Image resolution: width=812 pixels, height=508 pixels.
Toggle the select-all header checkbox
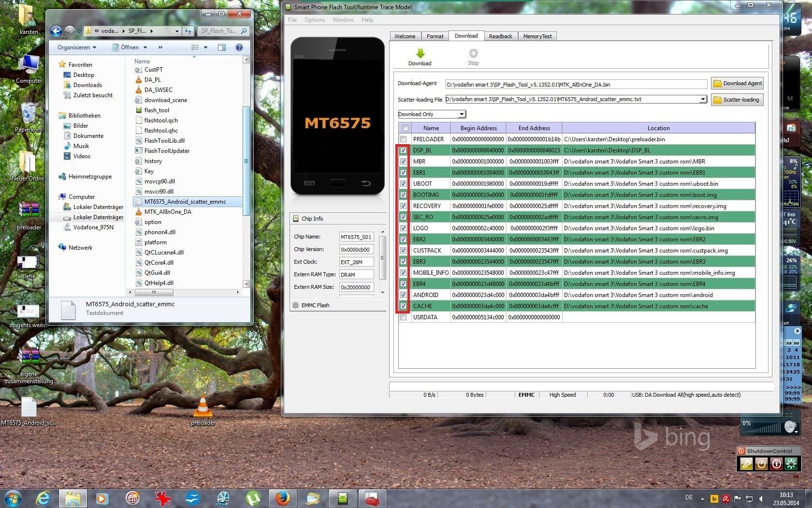[x=405, y=128]
